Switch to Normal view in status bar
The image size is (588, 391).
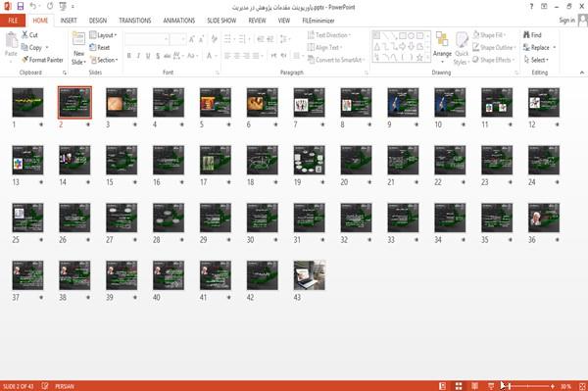pyautogui.click(x=443, y=386)
